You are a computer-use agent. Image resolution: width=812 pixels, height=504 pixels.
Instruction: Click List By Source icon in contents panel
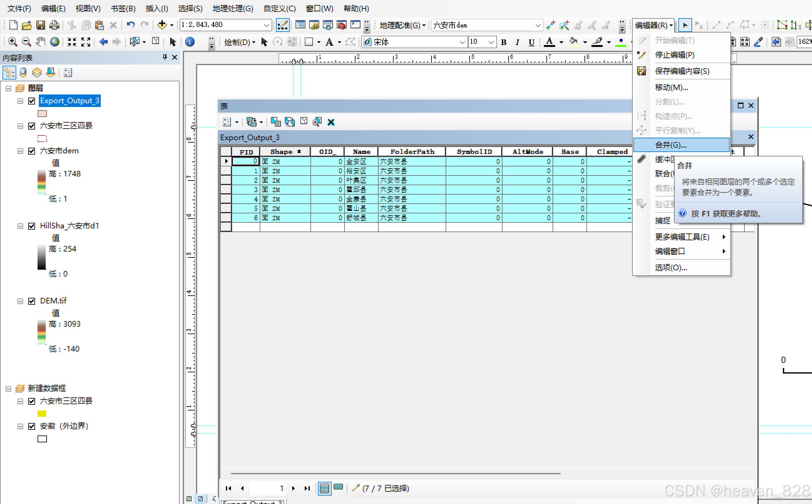pyautogui.click(x=23, y=72)
